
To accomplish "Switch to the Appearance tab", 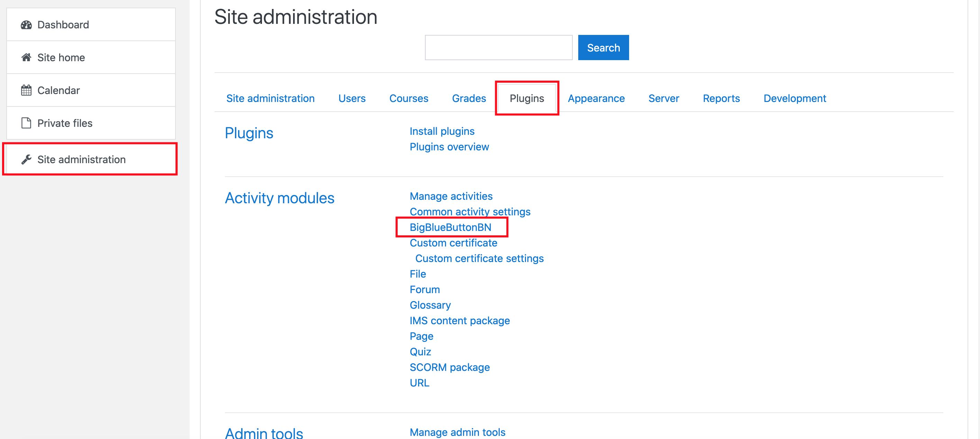I will click(596, 99).
